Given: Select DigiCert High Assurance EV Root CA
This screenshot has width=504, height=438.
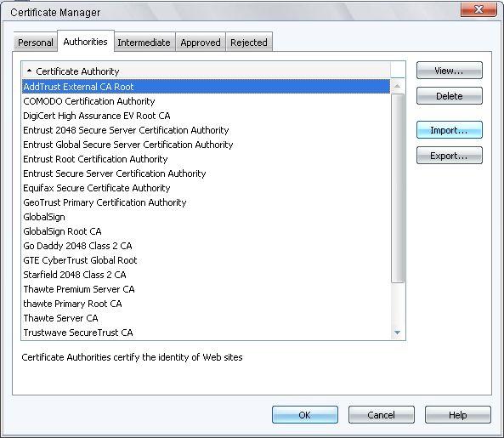Looking at the screenshot, I should coord(206,116).
